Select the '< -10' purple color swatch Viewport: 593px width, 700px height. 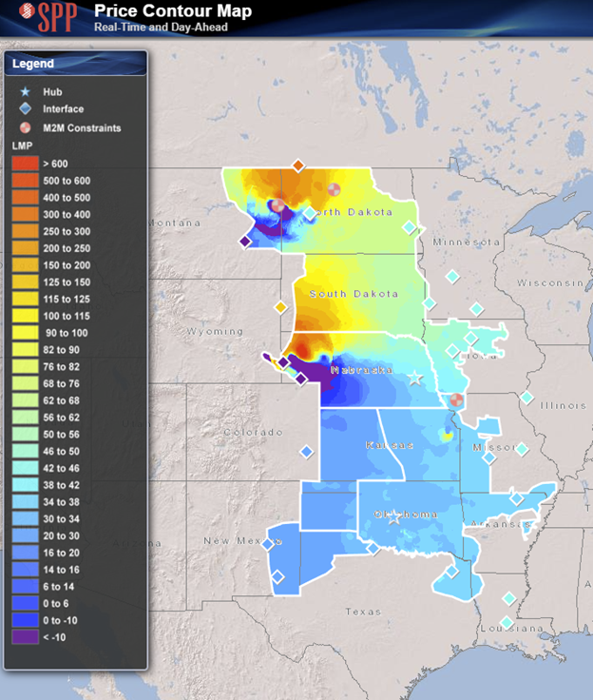25,636
